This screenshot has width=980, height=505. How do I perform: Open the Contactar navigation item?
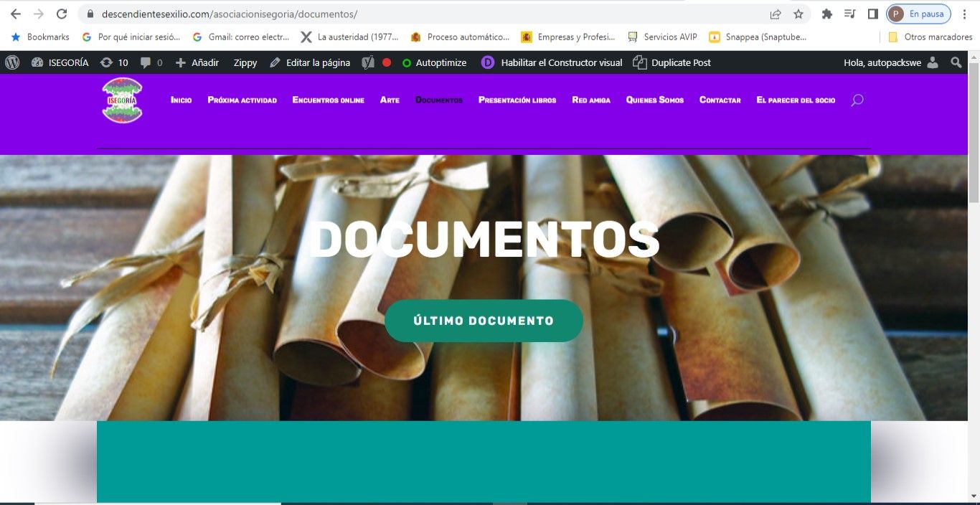[720, 100]
